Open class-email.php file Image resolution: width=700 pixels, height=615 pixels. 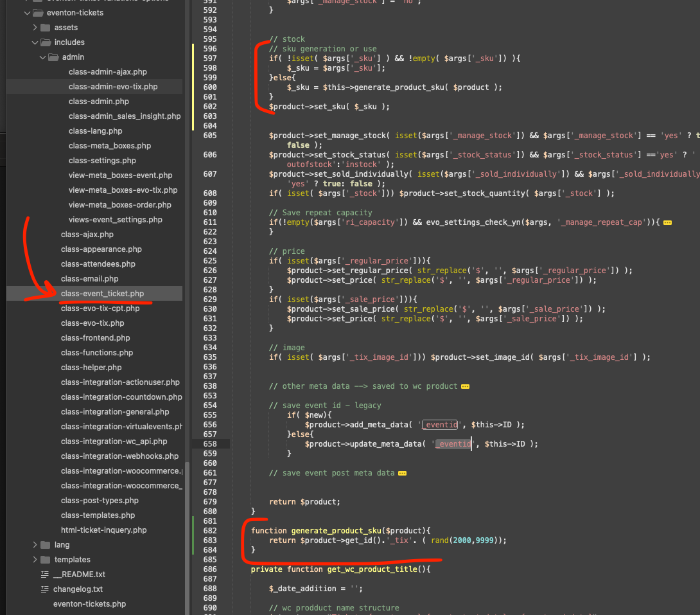point(89,278)
